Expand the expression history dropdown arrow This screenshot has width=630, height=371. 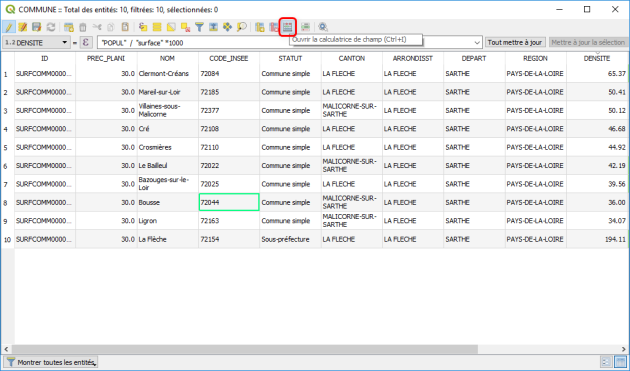[x=477, y=42]
